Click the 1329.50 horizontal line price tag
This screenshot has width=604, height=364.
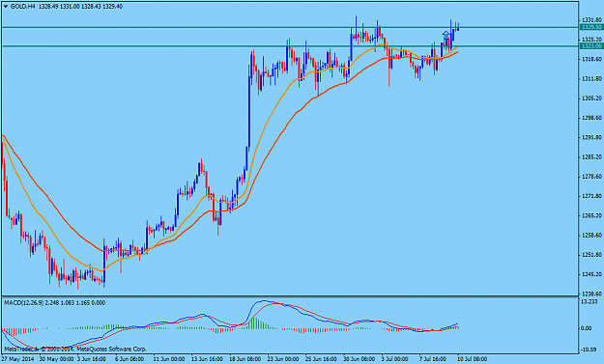pyautogui.click(x=591, y=27)
